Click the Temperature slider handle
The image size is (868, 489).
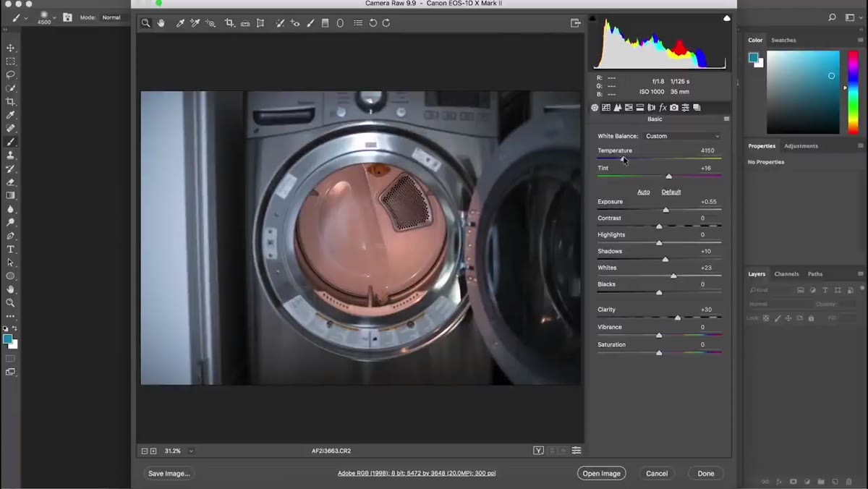point(624,159)
